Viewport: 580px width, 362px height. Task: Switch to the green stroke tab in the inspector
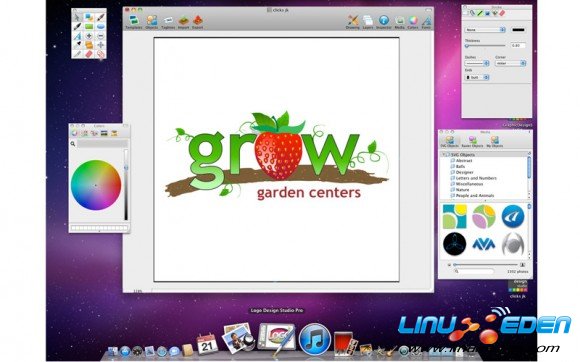[480, 13]
